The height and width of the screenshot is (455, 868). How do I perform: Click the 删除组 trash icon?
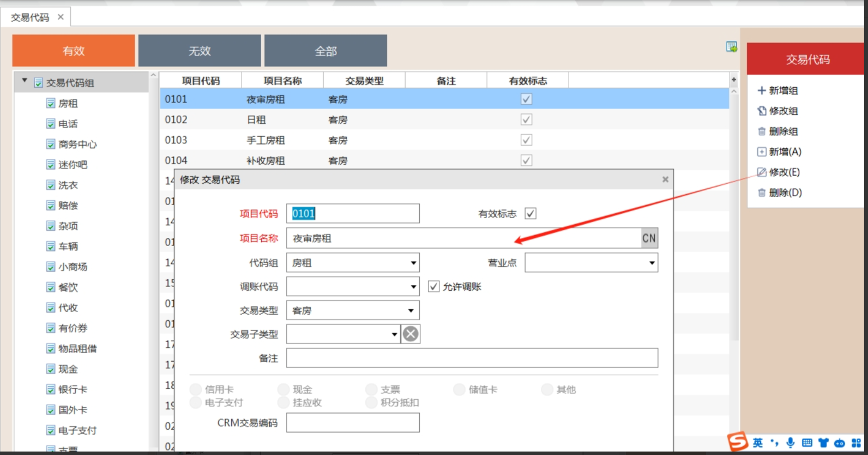click(x=762, y=131)
